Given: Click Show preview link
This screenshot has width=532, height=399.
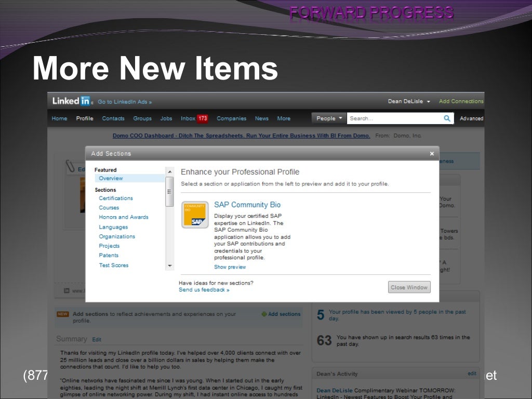Looking at the screenshot, I should 230,267.
